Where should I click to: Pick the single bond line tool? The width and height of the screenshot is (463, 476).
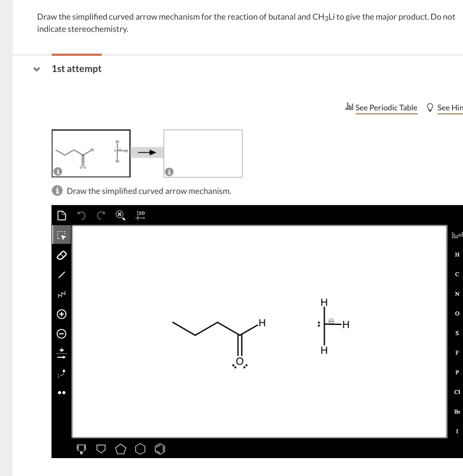coord(62,275)
